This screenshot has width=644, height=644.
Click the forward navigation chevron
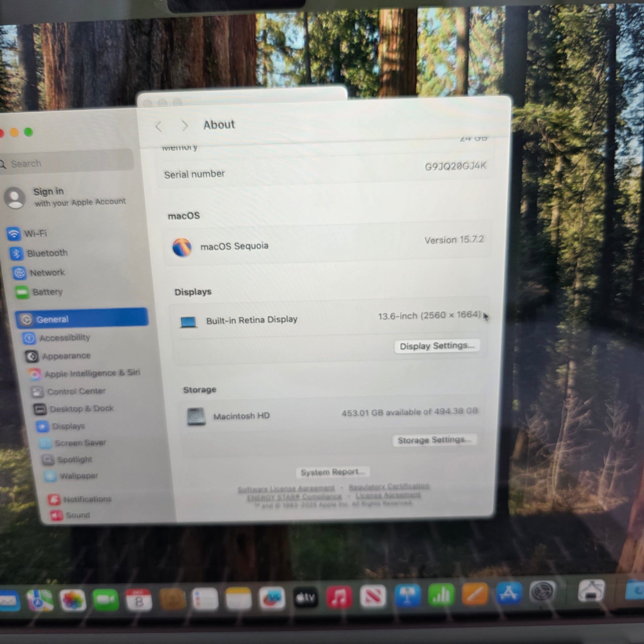tap(185, 126)
